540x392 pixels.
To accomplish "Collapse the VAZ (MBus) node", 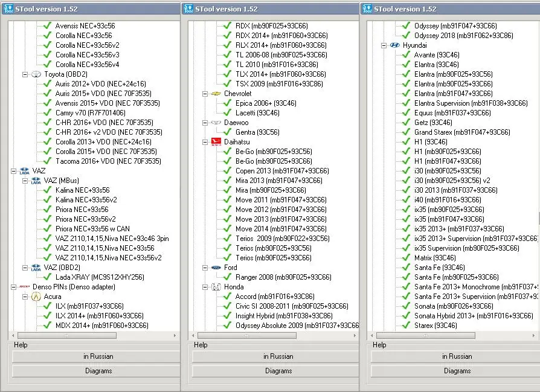I will click(25, 181).
